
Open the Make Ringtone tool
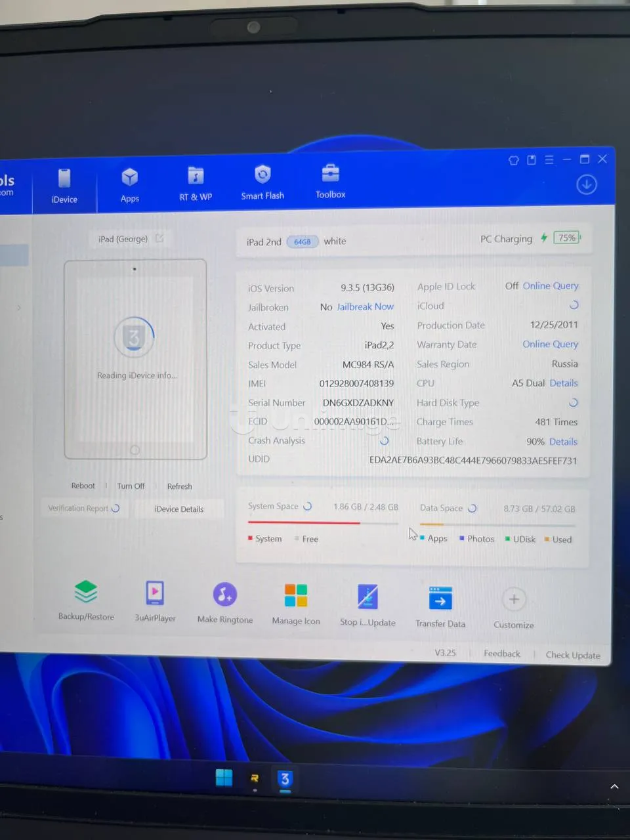point(224,595)
